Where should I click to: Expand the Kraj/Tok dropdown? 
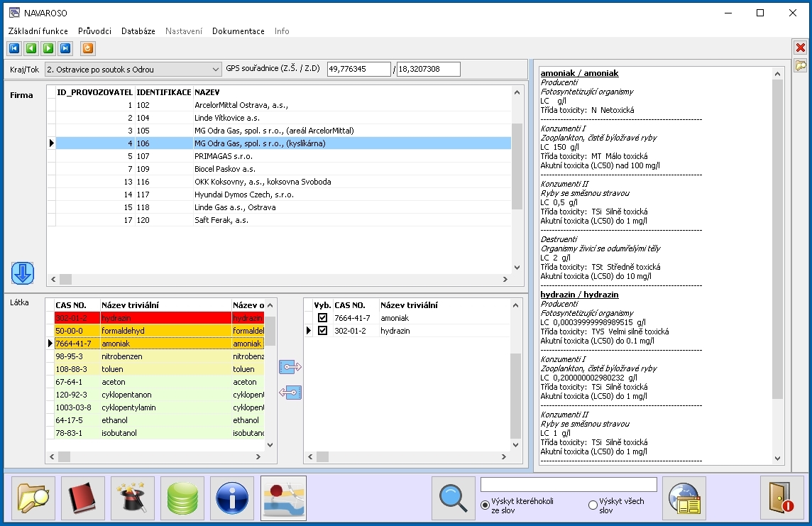coord(216,70)
